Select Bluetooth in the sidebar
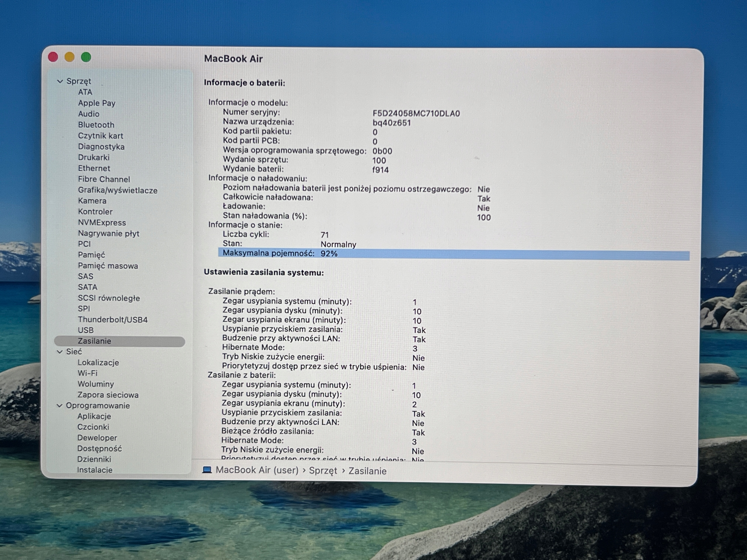747x560 pixels. tap(96, 125)
